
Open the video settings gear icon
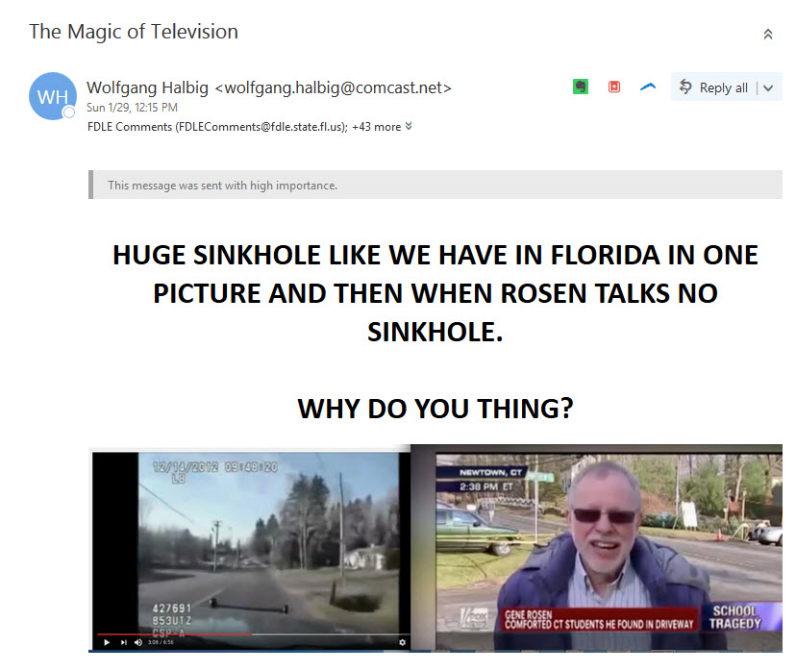(403, 642)
